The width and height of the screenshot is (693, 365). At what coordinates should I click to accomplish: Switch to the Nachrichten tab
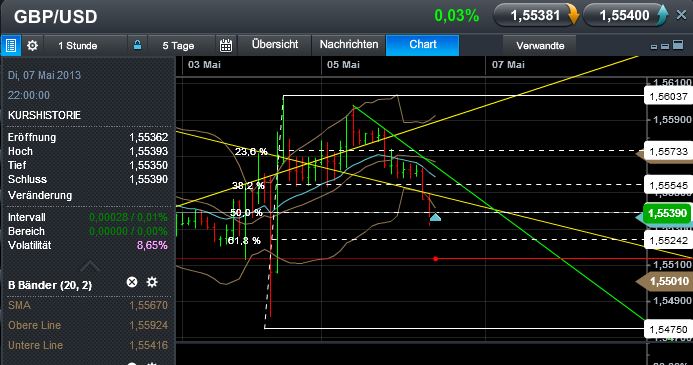coord(349,45)
